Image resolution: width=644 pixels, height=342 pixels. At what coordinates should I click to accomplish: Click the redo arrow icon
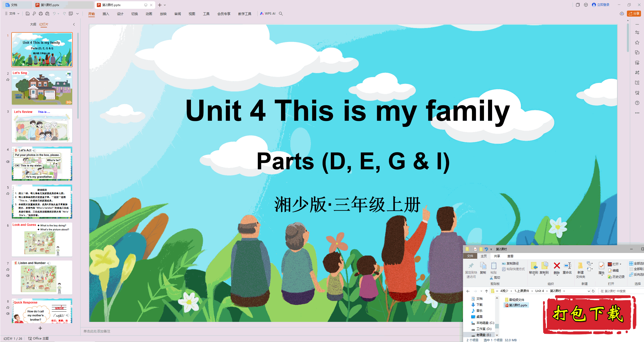coord(64,14)
